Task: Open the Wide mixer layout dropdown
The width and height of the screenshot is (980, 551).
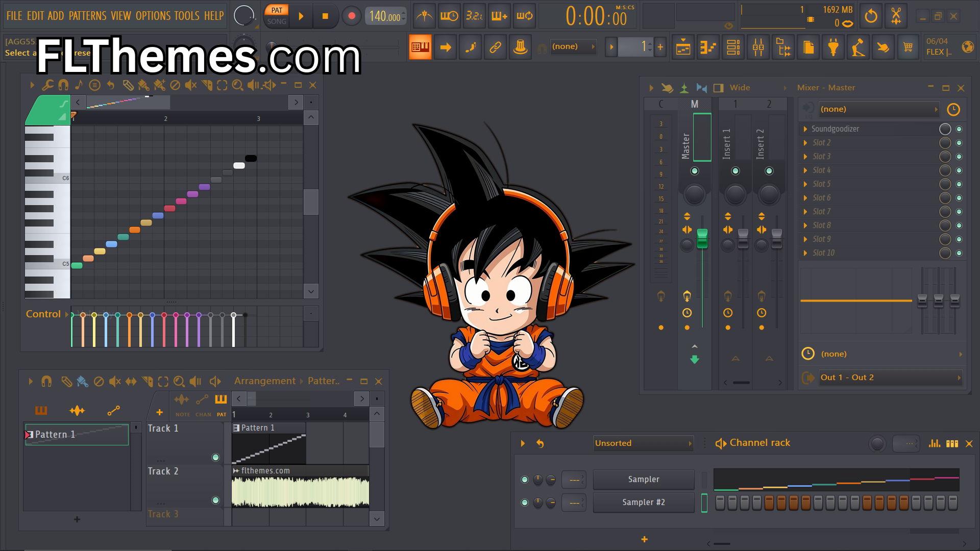Action: coord(757,88)
